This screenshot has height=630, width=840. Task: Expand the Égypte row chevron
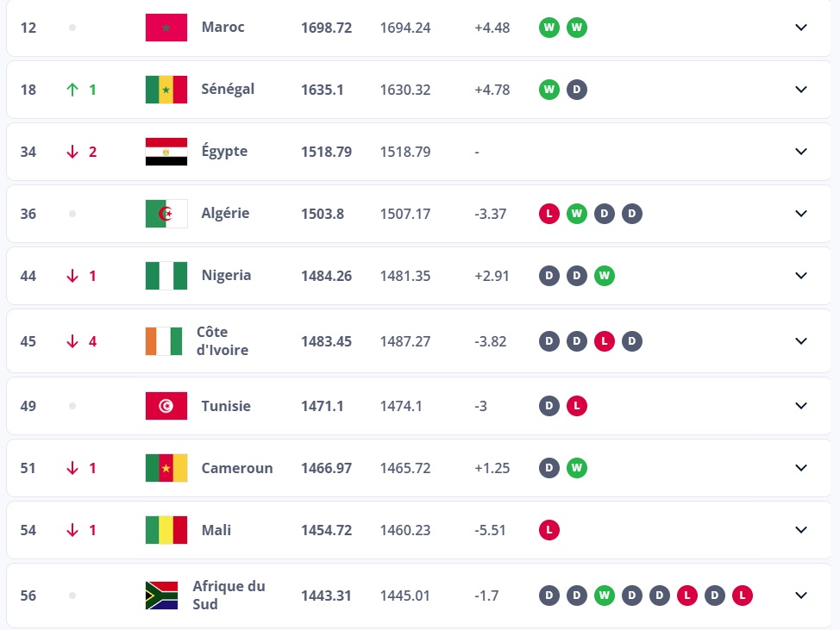click(801, 152)
